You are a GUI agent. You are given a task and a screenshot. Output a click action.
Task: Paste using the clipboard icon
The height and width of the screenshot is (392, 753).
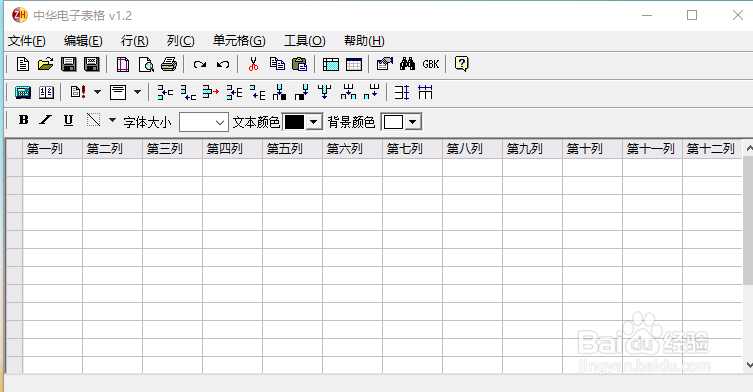(300, 64)
